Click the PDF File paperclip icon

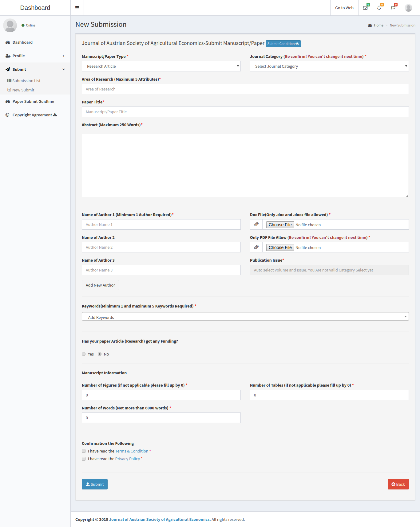pos(256,247)
